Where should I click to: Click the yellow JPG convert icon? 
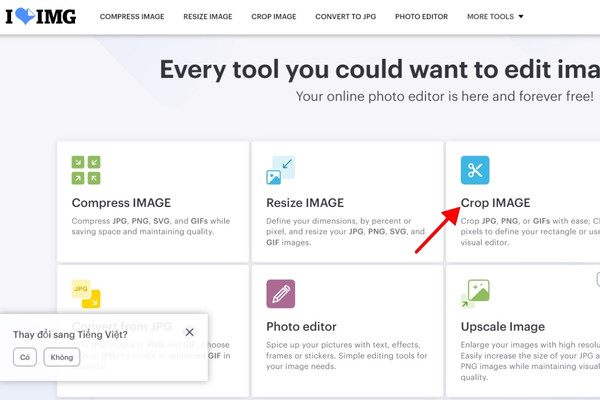(86, 294)
